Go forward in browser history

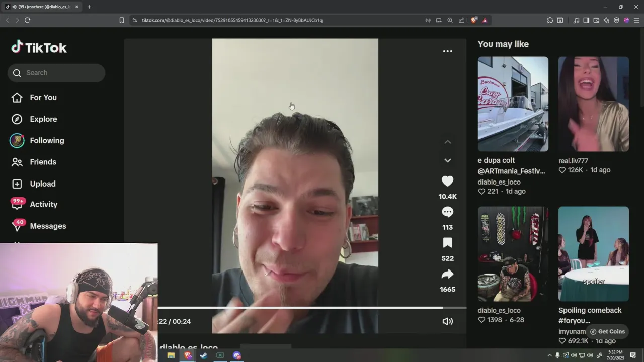tap(17, 20)
